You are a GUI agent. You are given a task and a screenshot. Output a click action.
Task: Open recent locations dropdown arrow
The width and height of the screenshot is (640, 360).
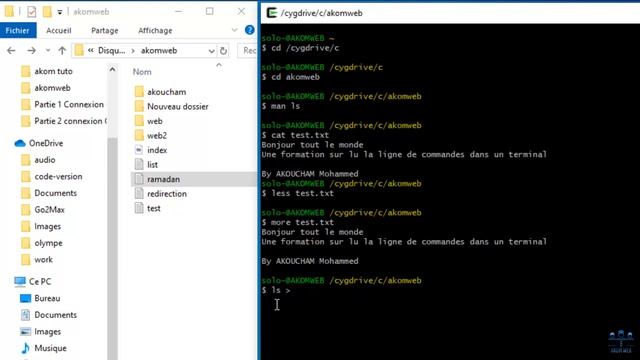(48, 51)
